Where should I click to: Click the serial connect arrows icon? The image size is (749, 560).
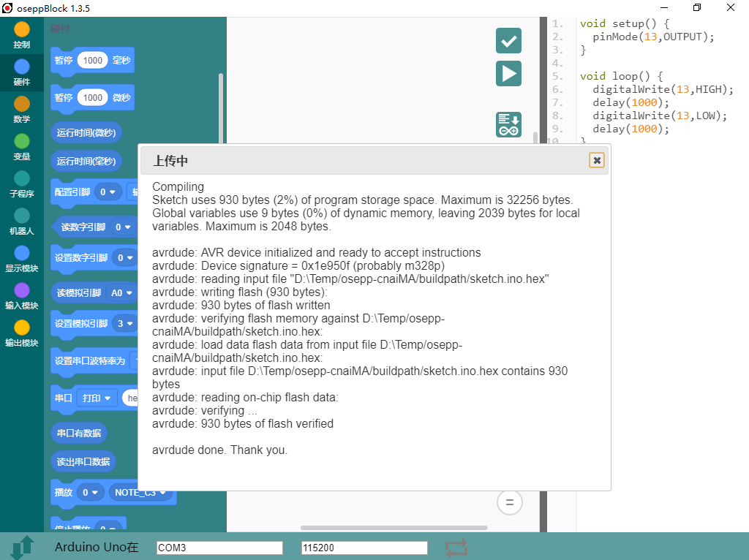tap(22, 548)
